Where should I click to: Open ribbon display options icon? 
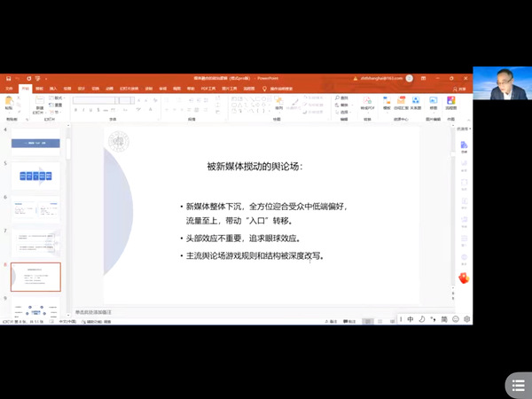[424, 78]
